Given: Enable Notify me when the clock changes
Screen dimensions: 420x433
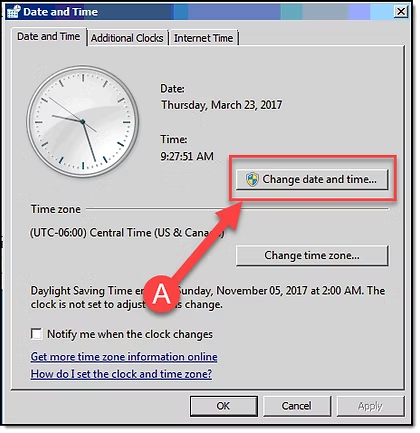Looking at the screenshot, I should [36, 334].
